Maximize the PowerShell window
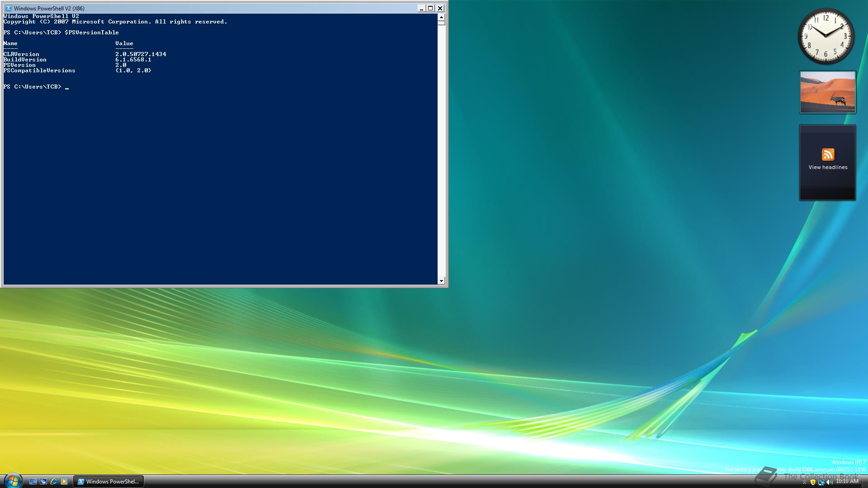Image resolution: width=868 pixels, height=488 pixels. point(430,8)
